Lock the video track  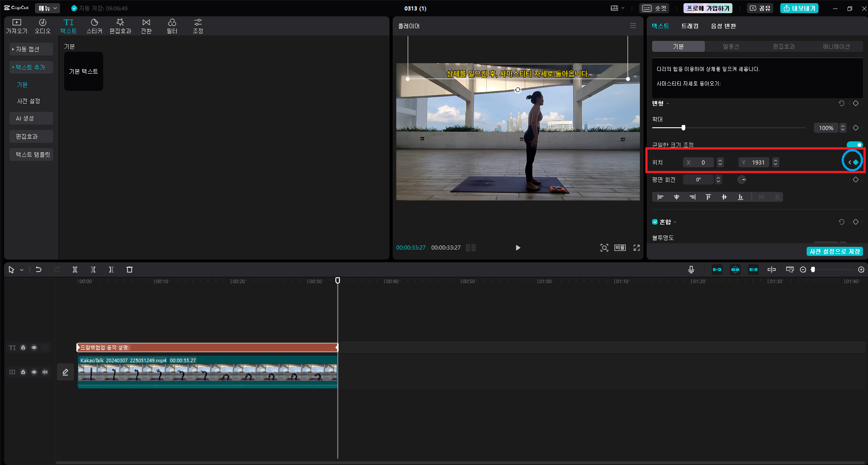click(23, 372)
